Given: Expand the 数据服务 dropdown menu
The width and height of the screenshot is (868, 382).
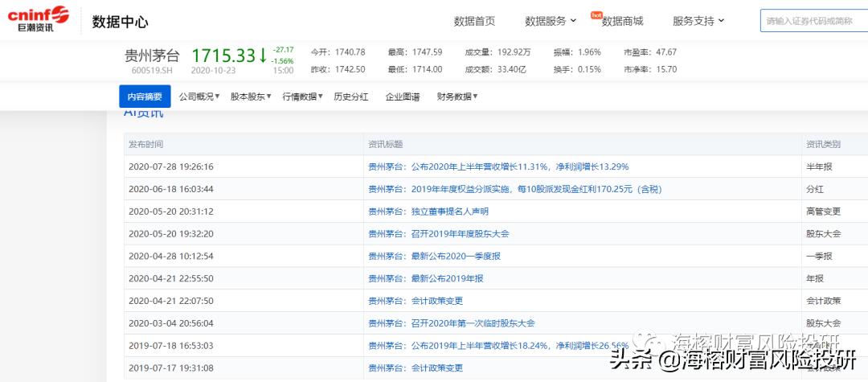Looking at the screenshot, I should click(551, 21).
